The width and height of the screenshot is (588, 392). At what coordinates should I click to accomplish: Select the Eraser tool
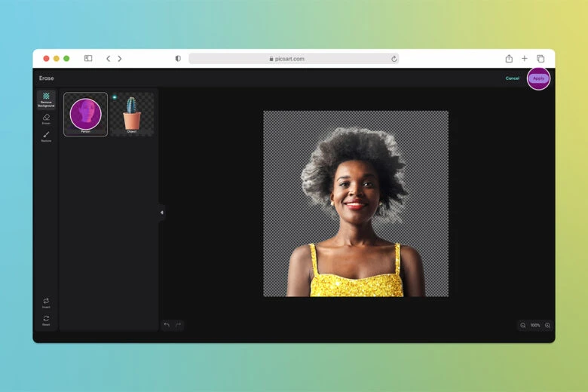46,118
